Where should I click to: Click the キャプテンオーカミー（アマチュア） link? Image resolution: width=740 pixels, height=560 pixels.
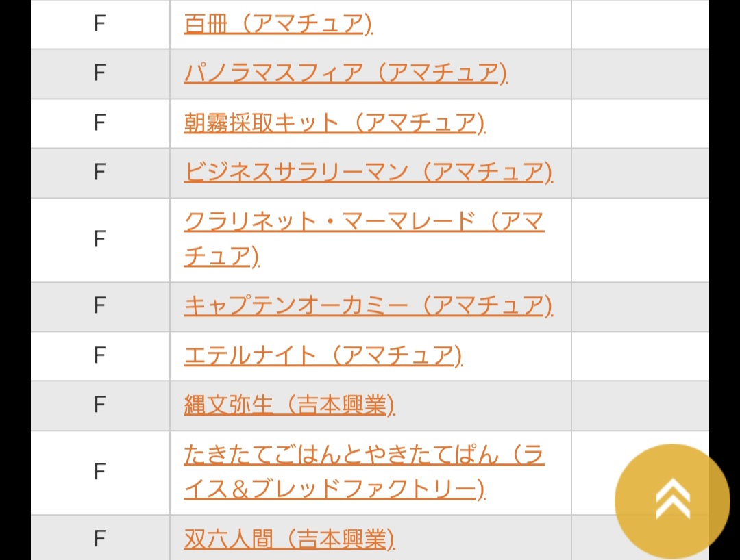(x=368, y=306)
